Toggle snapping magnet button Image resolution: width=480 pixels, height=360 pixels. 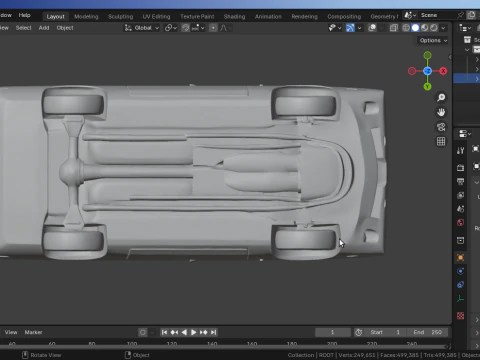pyautogui.click(x=185, y=28)
